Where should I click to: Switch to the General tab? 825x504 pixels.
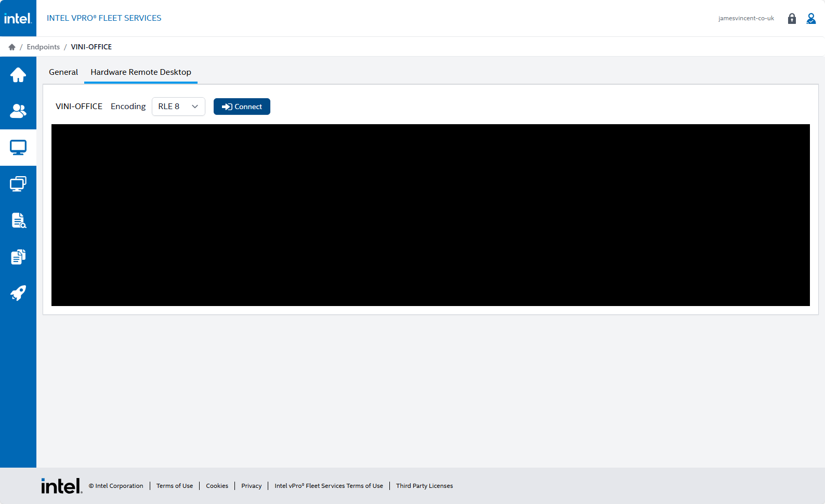click(63, 72)
